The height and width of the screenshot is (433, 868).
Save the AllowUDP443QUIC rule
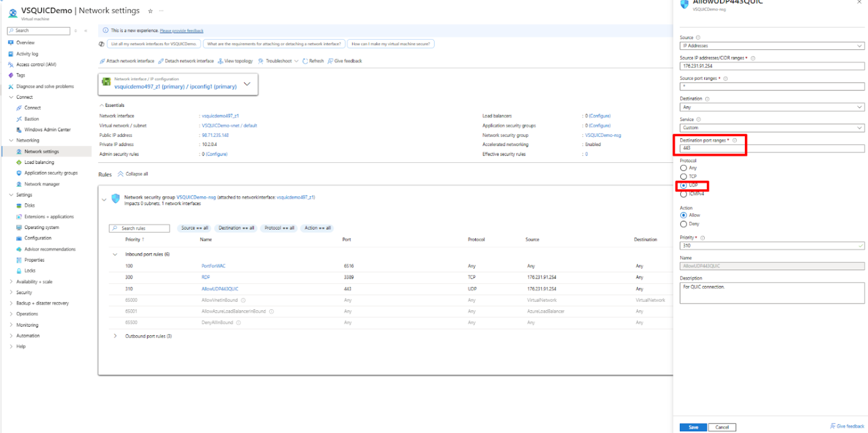click(693, 427)
